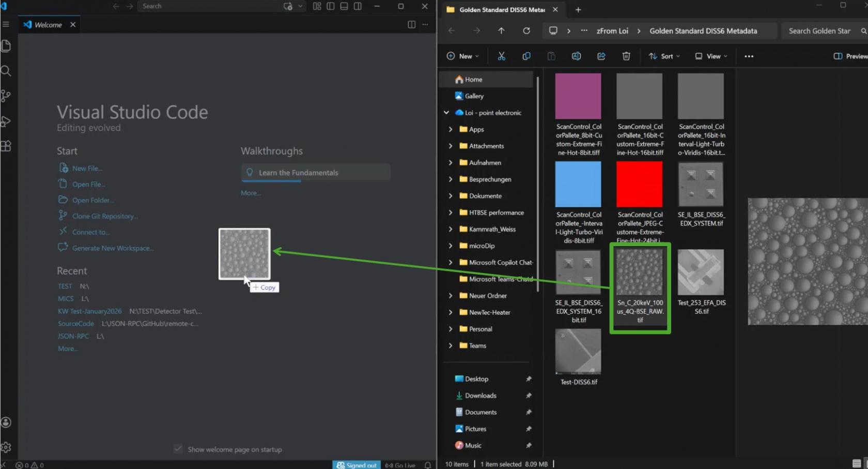
Task: Open Run and Debug view in VS Code
Action: click(6, 121)
